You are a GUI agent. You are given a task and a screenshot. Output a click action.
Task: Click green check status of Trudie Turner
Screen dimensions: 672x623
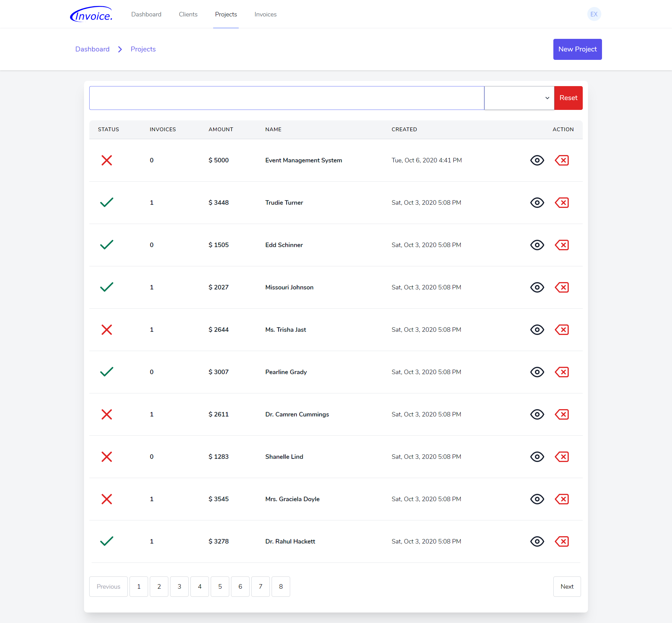point(107,203)
